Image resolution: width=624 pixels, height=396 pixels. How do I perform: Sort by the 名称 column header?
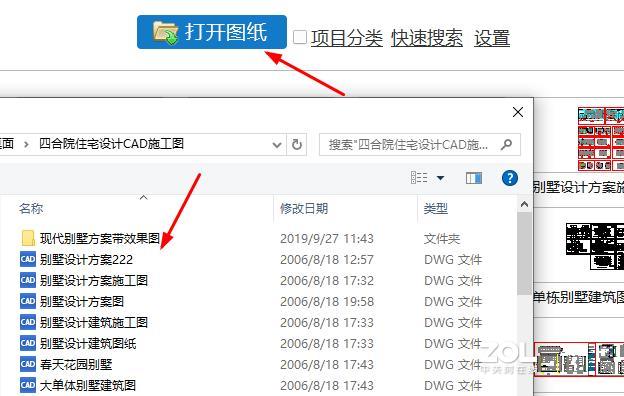point(31,208)
